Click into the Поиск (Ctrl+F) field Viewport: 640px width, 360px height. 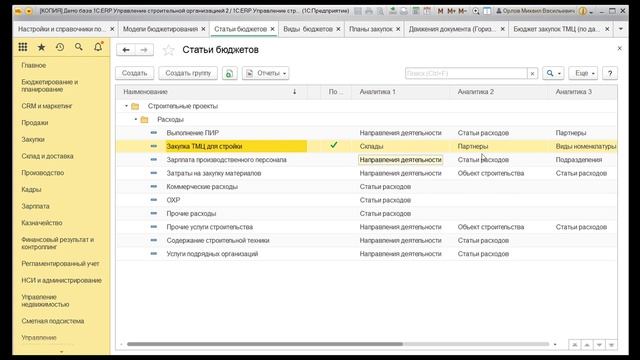click(x=466, y=73)
